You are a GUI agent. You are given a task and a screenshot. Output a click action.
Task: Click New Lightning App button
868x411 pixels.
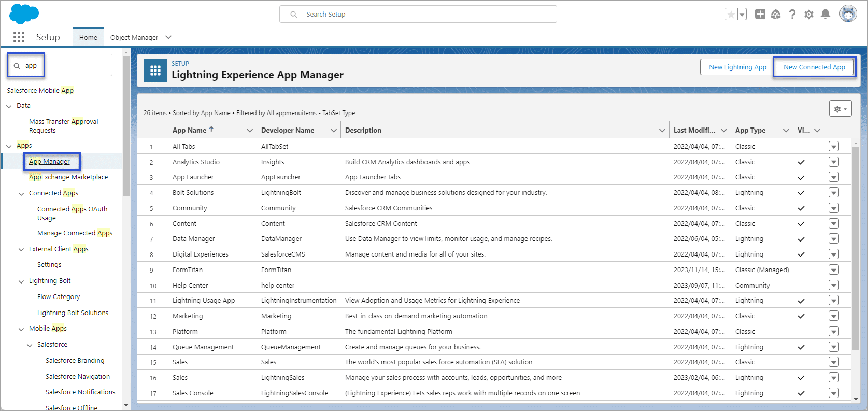(737, 67)
